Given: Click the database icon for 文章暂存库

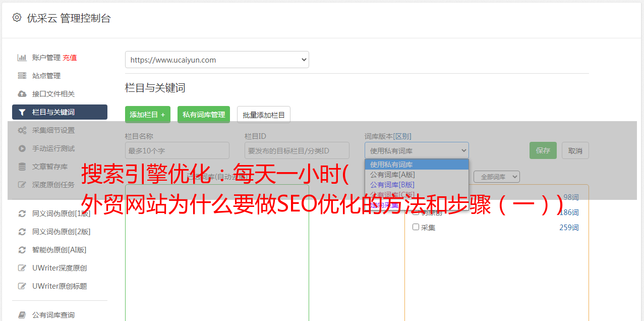Looking at the screenshot, I should point(22,167).
